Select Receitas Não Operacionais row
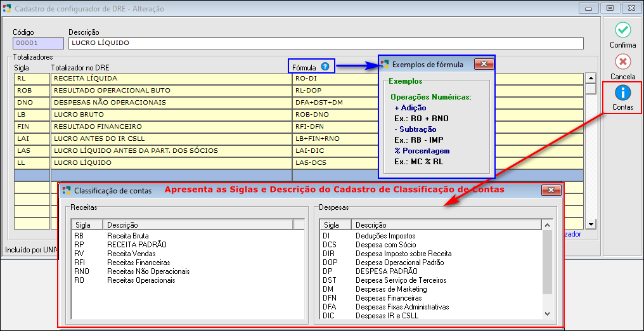This screenshot has height=331, width=644. coord(188,271)
